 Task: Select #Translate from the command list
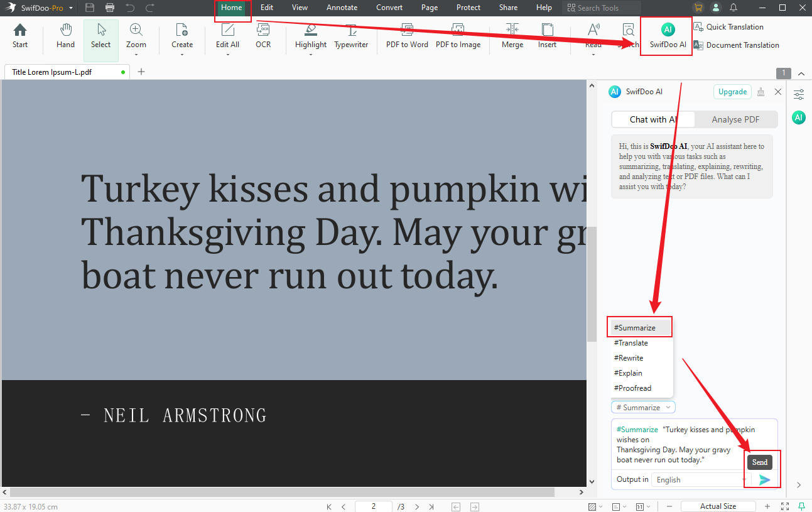631,342
